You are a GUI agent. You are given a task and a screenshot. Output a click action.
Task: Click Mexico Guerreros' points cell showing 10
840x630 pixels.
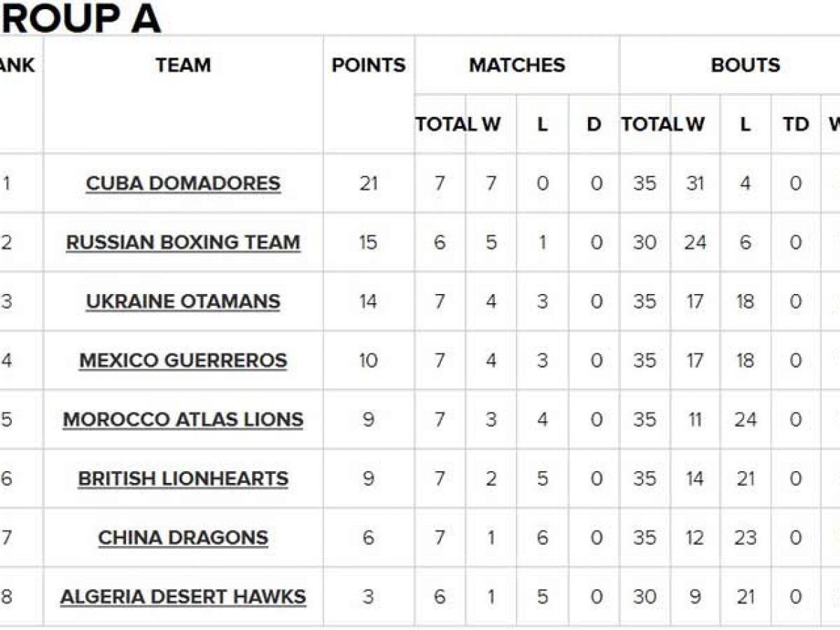coord(368,360)
